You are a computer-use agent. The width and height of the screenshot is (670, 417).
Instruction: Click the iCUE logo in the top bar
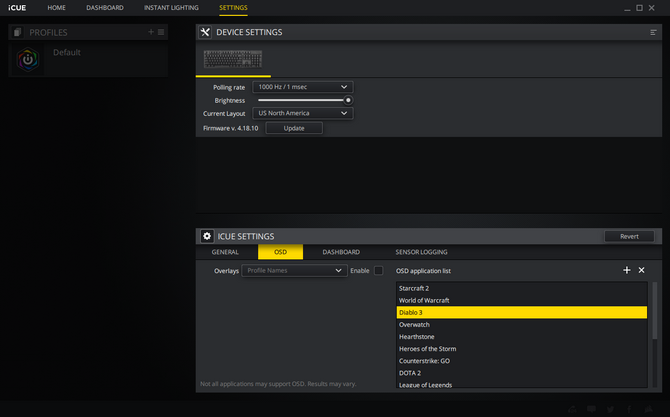click(x=17, y=8)
